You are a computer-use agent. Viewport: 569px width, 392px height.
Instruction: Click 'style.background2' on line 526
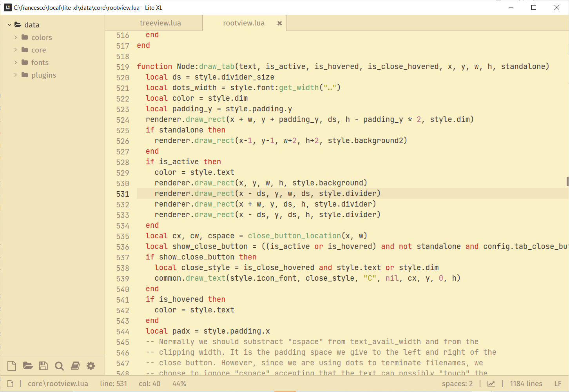(x=366, y=141)
